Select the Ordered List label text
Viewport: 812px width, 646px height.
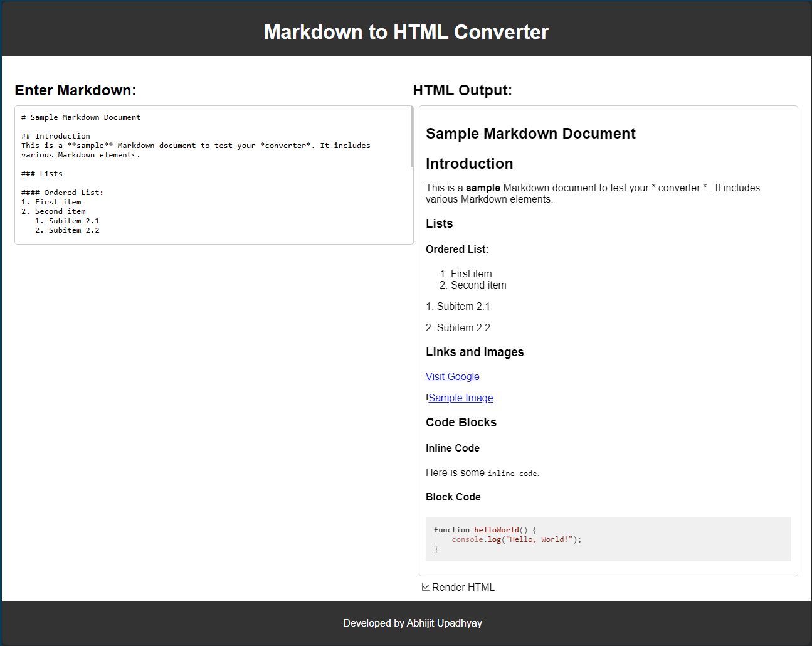tap(456, 249)
